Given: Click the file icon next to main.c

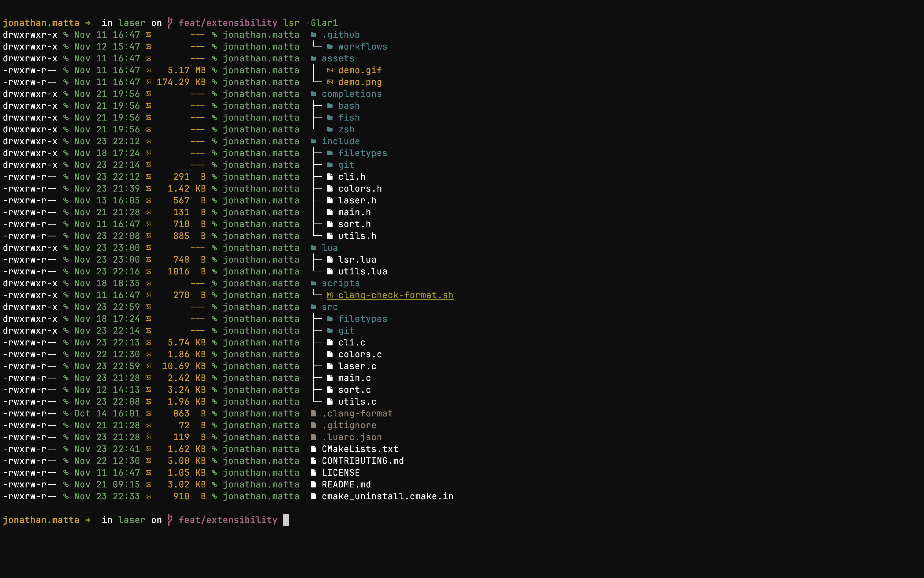Looking at the screenshot, I should (330, 378).
